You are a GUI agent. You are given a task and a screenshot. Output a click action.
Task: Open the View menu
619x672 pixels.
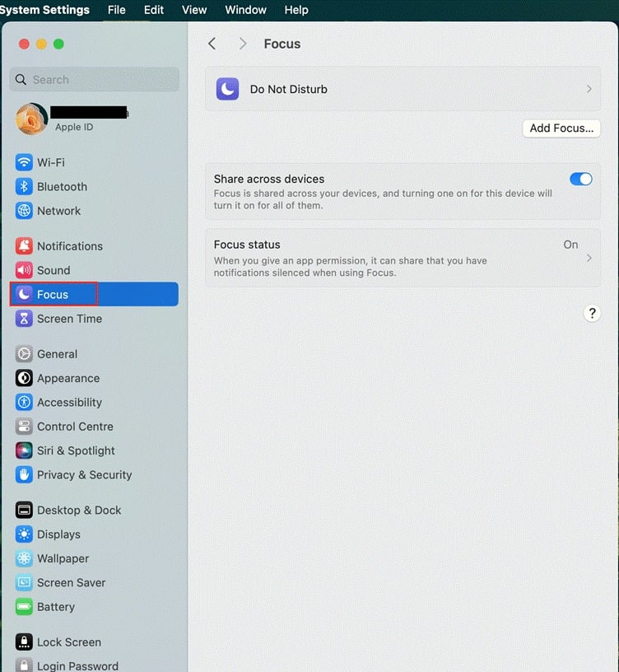194,10
